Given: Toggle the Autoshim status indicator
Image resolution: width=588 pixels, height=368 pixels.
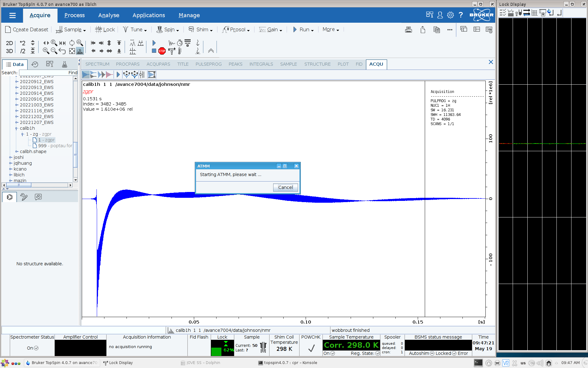Looking at the screenshot, I should 432,353.
